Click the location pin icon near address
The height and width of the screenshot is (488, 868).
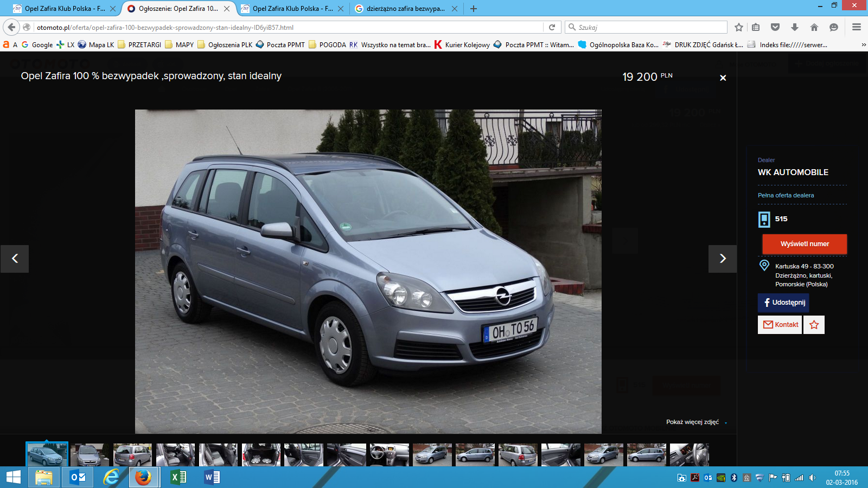pos(764,265)
